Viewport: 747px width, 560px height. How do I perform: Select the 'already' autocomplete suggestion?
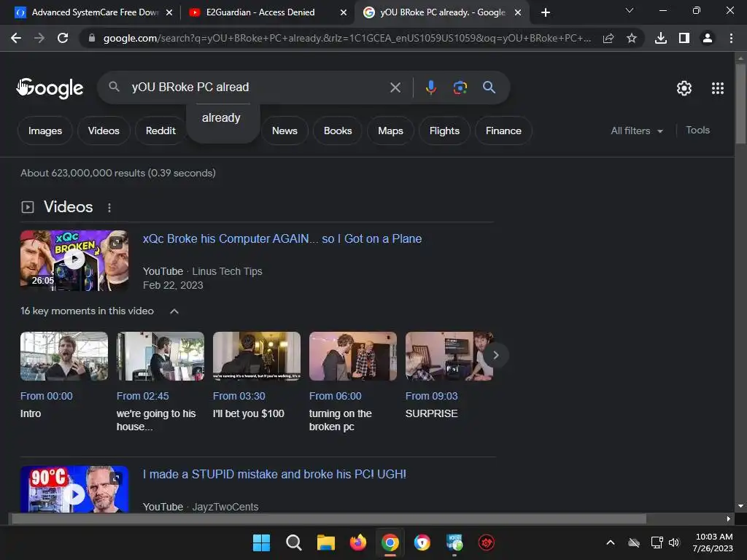click(x=221, y=117)
